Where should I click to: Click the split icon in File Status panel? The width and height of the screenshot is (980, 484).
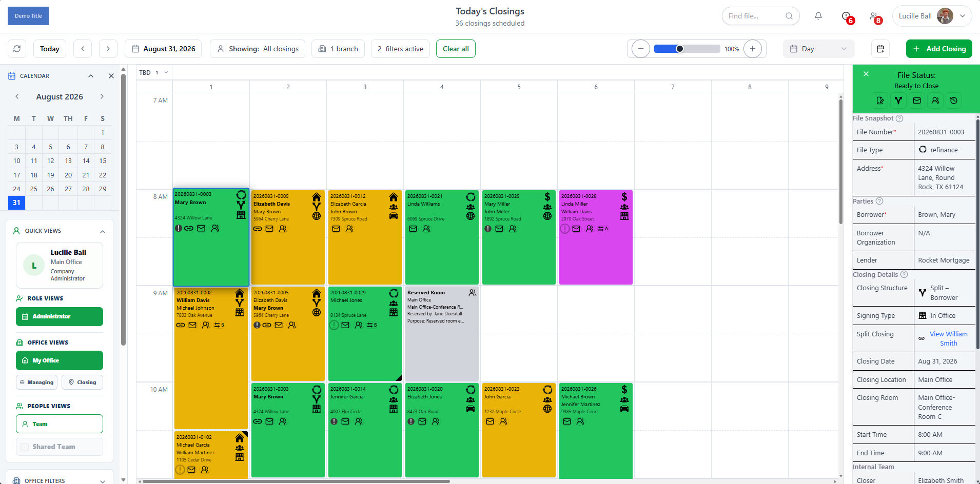coord(898,100)
